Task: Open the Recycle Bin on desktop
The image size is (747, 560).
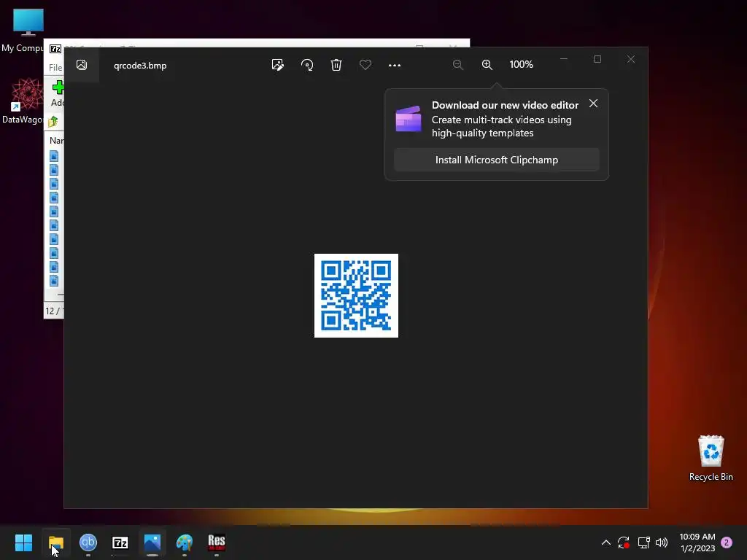Action: [x=711, y=458]
